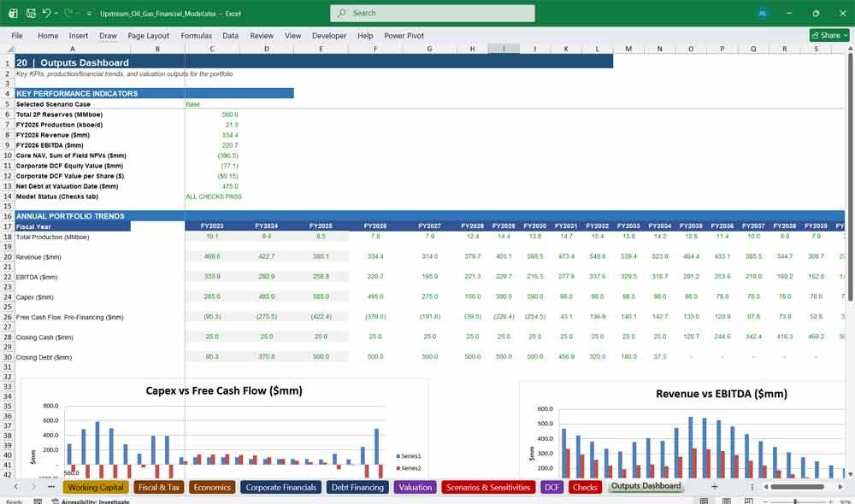Open Accessibility: Investigate in the status bar
Viewport: 855px width, 504px height.
click(91, 501)
